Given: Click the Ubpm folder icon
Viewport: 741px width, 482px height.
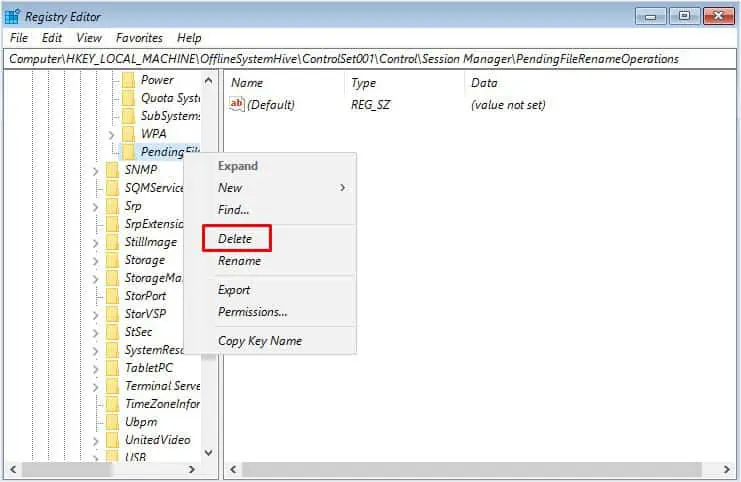Looking at the screenshot, I should (x=112, y=422).
